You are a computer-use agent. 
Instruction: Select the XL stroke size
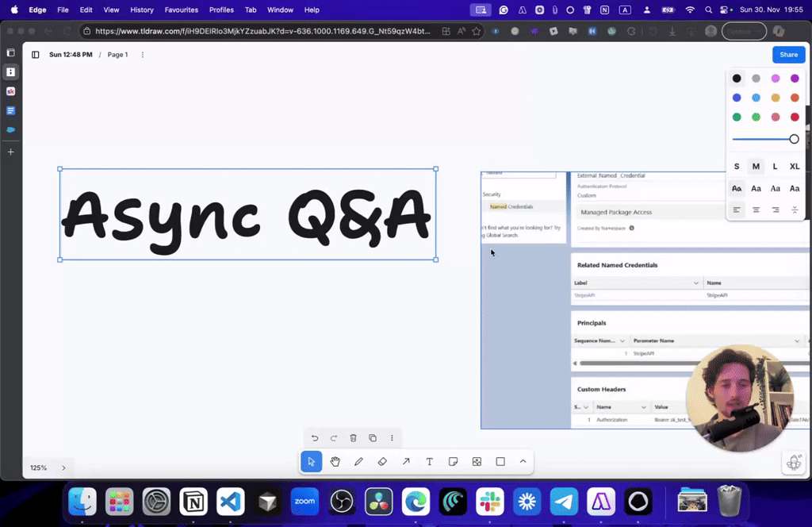click(x=794, y=166)
